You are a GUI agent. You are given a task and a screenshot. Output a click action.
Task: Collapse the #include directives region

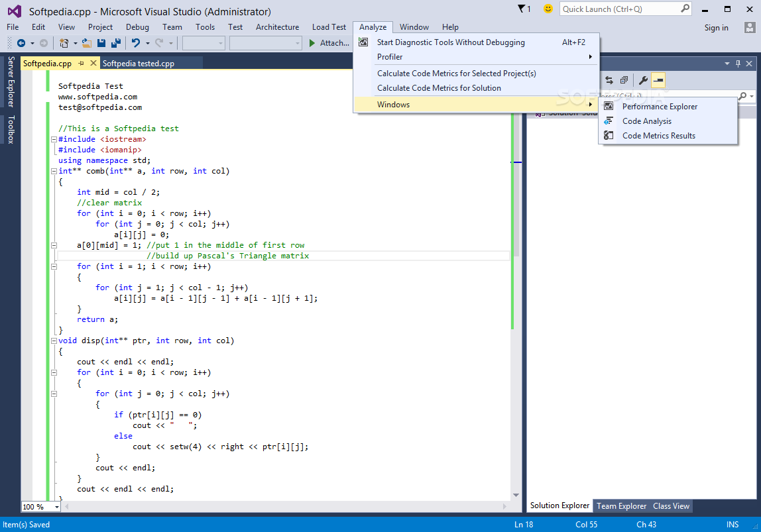pyautogui.click(x=54, y=139)
